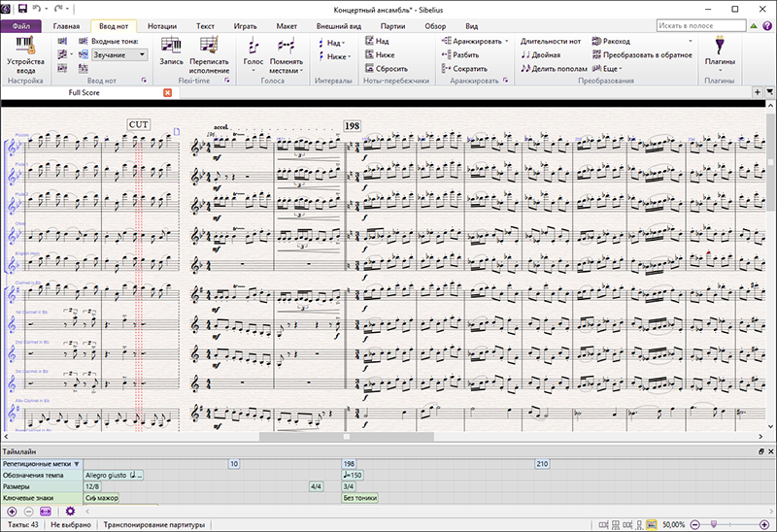Open the Файл tab
Viewport: 777px width, 532px height.
(x=20, y=26)
